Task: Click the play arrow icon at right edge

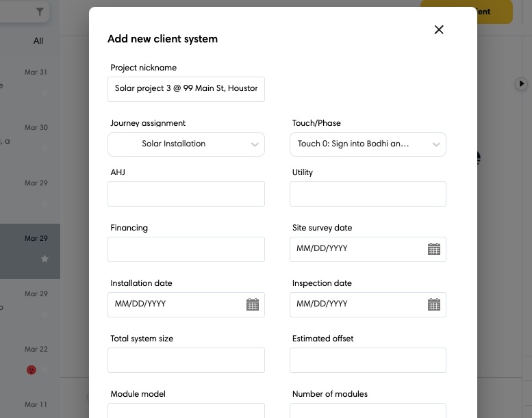Action: [x=522, y=83]
